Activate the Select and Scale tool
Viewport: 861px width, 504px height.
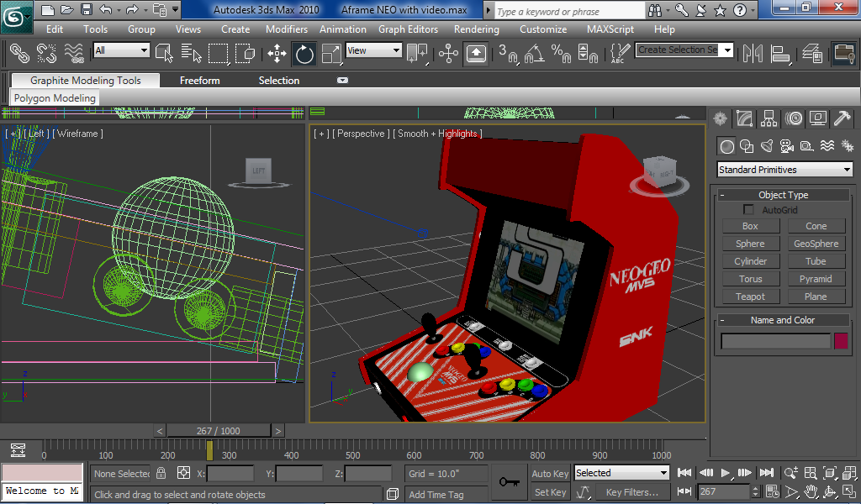331,53
